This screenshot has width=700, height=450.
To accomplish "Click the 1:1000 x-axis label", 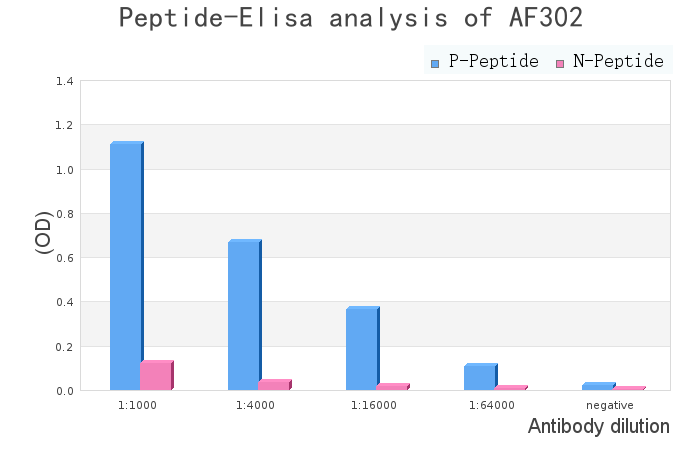I will click(138, 405).
